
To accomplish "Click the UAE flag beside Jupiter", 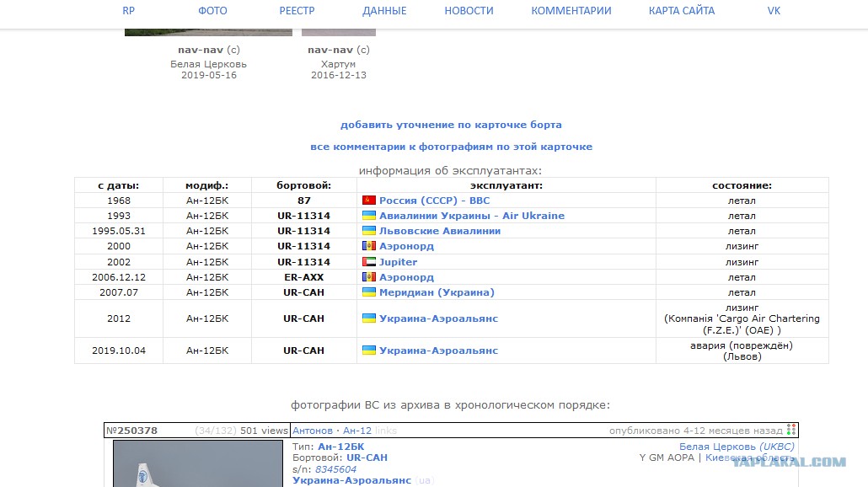I will click(x=368, y=262).
